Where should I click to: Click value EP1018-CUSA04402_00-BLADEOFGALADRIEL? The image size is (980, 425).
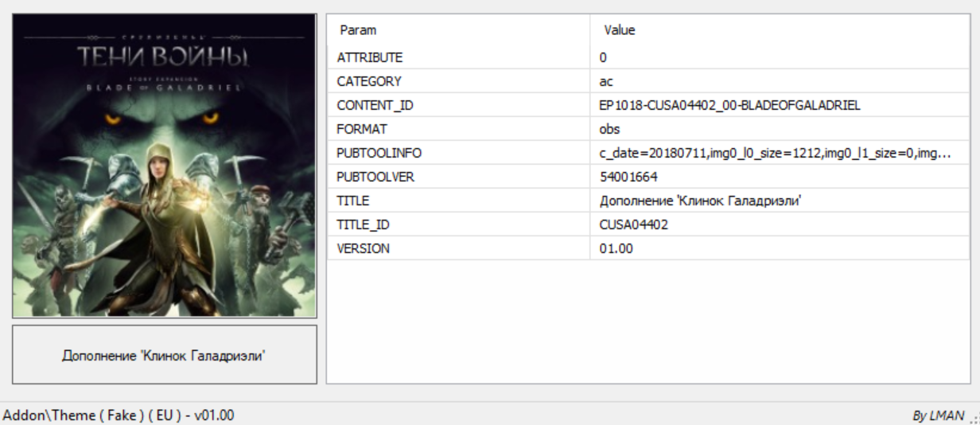point(780,105)
